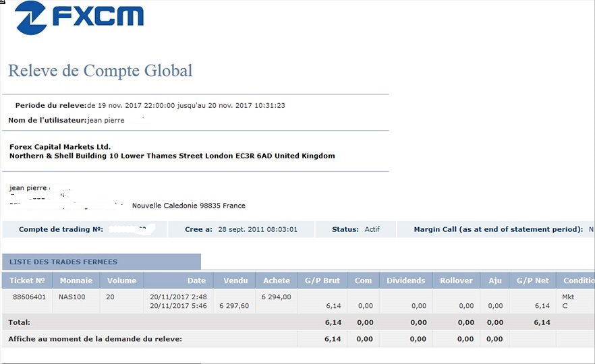Click the 'Status:' label

point(345,229)
